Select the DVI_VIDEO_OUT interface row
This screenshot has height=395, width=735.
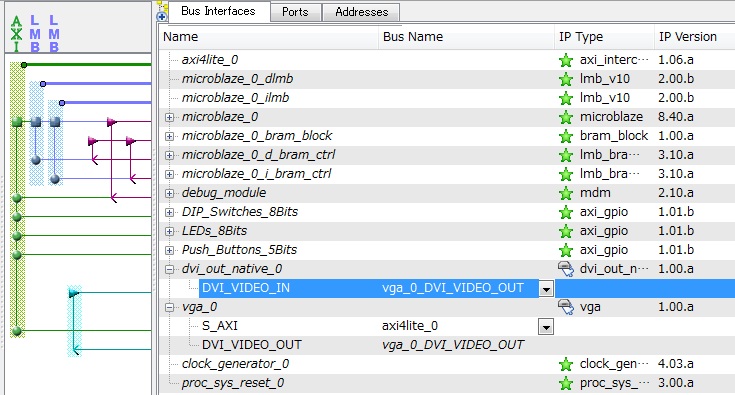447,345
